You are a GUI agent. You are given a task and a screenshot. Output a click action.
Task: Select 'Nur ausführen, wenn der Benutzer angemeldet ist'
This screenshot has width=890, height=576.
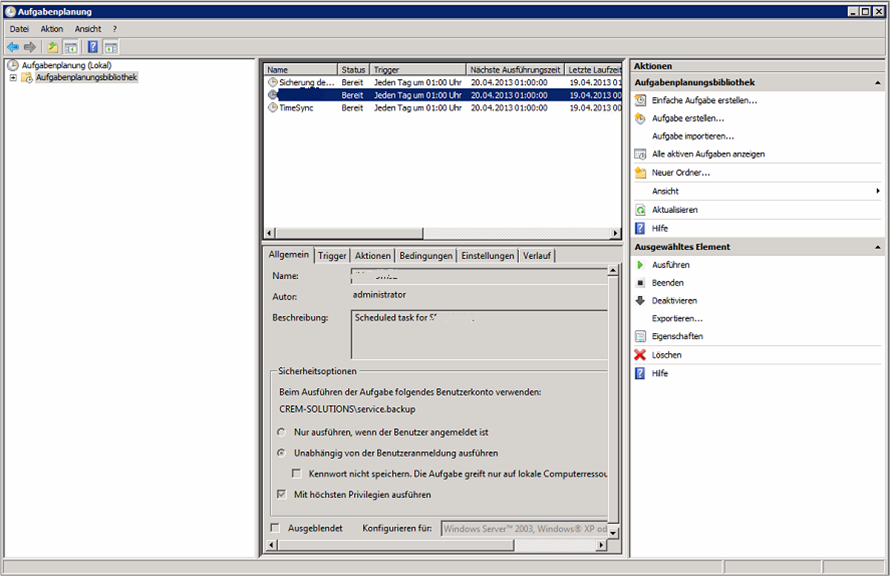[x=281, y=432]
